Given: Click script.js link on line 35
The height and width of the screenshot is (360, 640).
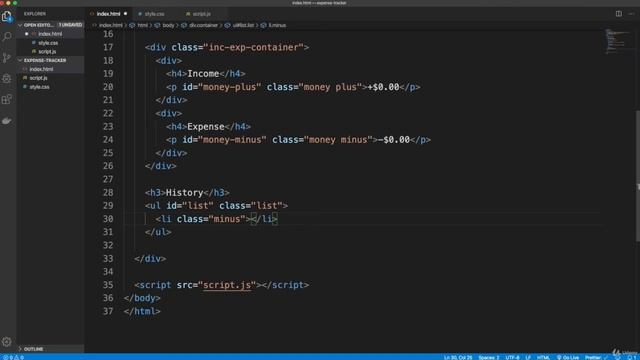Looking at the screenshot, I should point(227,285).
